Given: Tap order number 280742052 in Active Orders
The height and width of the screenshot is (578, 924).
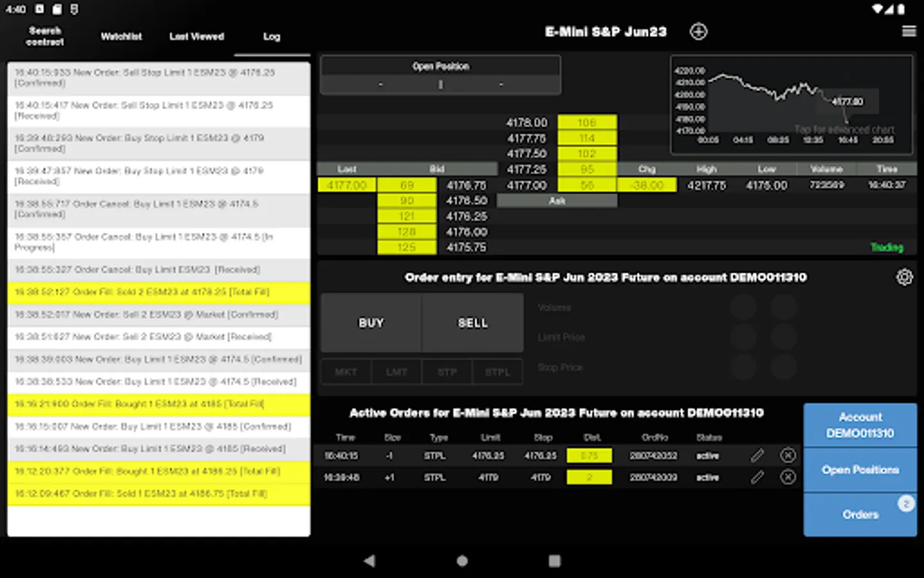Looking at the screenshot, I should (x=653, y=456).
